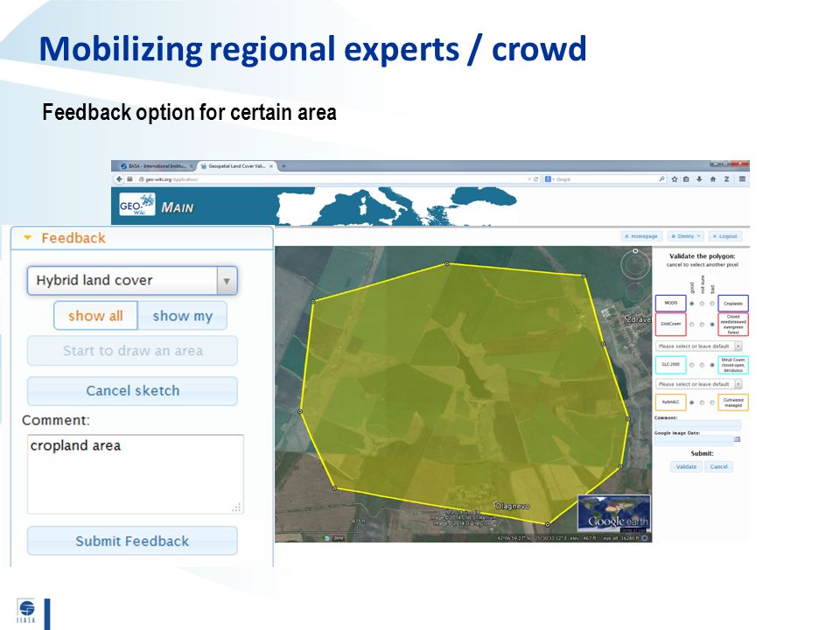The width and height of the screenshot is (840, 630).
Task: Click the downloads arrow icon
Action: click(699, 178)
